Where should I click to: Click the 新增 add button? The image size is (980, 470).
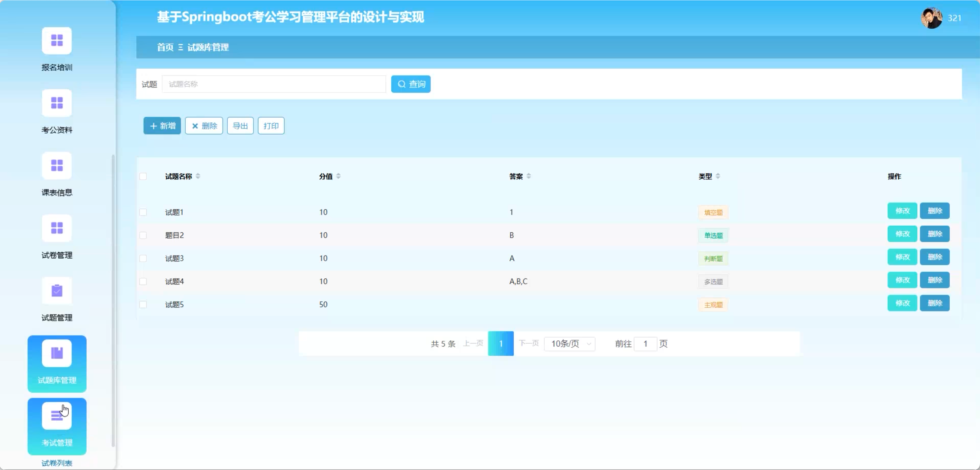[x=162, y=126]
